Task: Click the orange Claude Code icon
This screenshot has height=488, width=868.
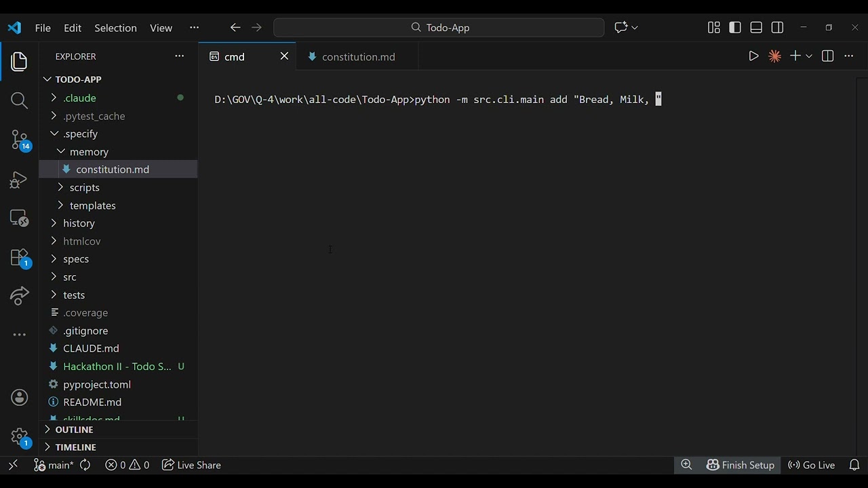Action: click(774, 56)
